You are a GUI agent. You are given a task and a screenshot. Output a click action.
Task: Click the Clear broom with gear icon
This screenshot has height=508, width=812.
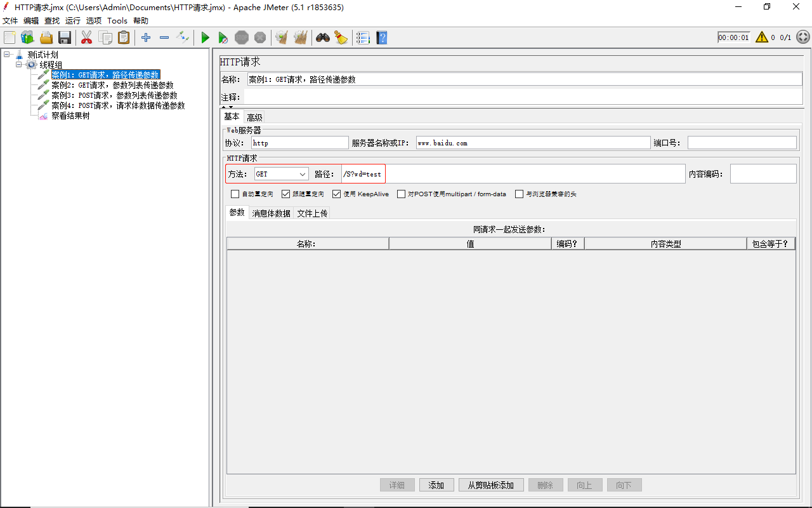(x=282, y=38)
